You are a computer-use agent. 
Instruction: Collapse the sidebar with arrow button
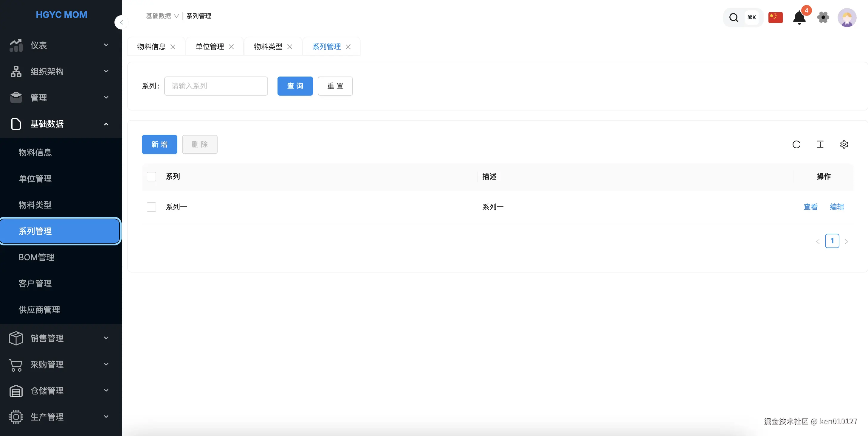[x=121, y=23]
